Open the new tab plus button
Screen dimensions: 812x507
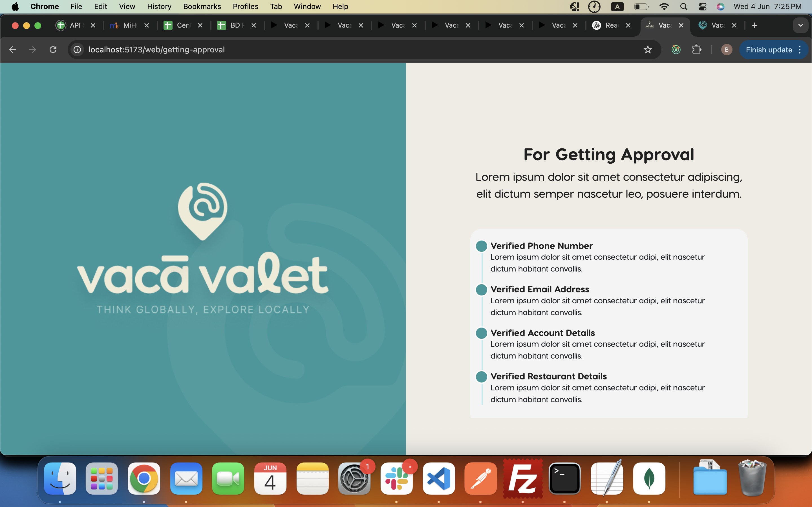pyautogui.click(x=754, y=25)
